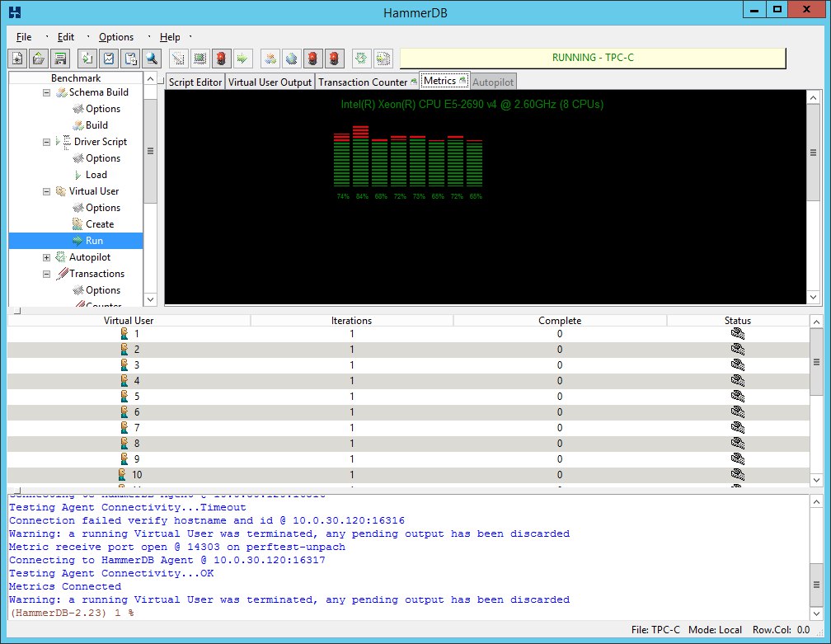Screen dimensions: 831x644
Task: Click the 'Metrics Connected' console line
Action: pos(64,586)
